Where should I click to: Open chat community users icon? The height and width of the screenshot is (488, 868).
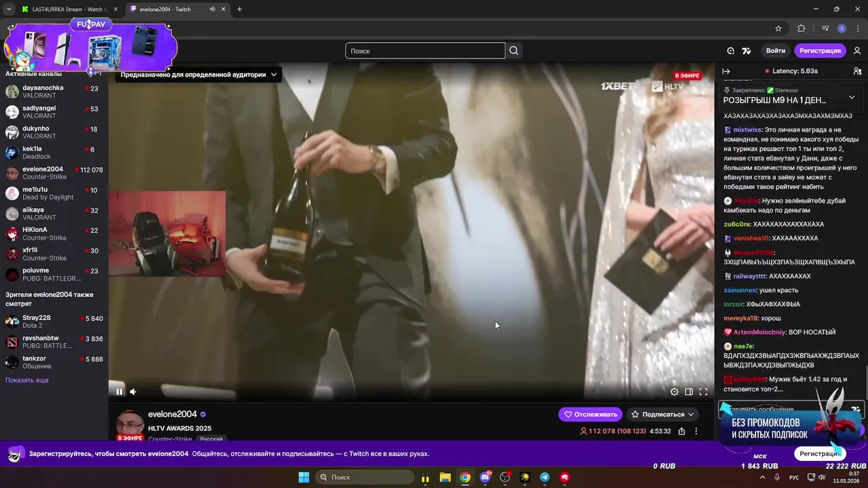(857, 71)
